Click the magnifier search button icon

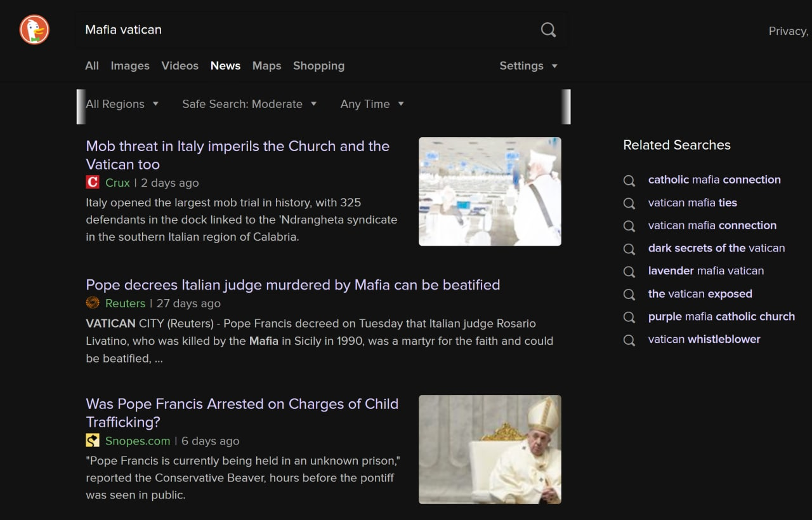[x=548, y=30]
